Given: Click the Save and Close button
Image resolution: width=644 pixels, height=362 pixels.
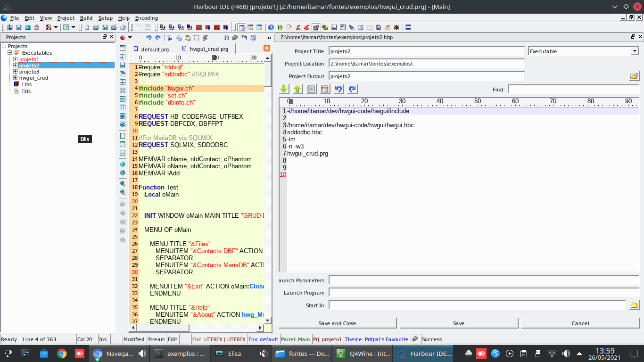Looking at the screenshot, I should coord(337,323).
